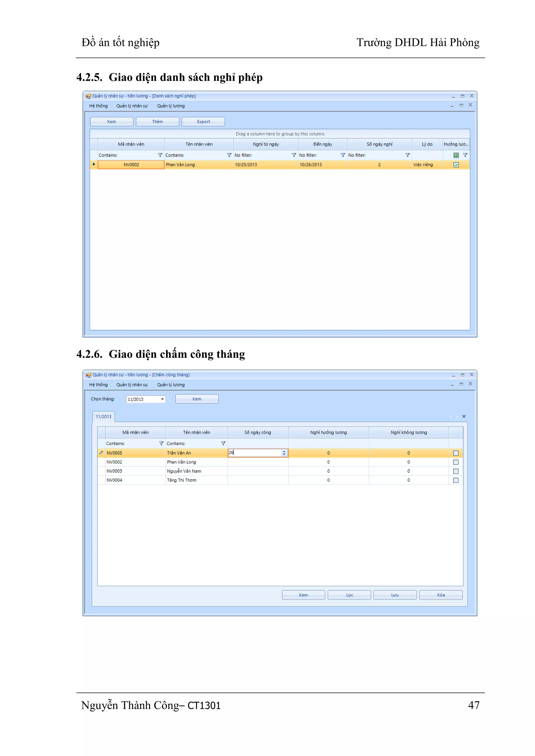The height and width of the screenshot is (756, 535).
Task: Tick checkbox in Tăng Thị Thơm row
Action: click(456, 480)
